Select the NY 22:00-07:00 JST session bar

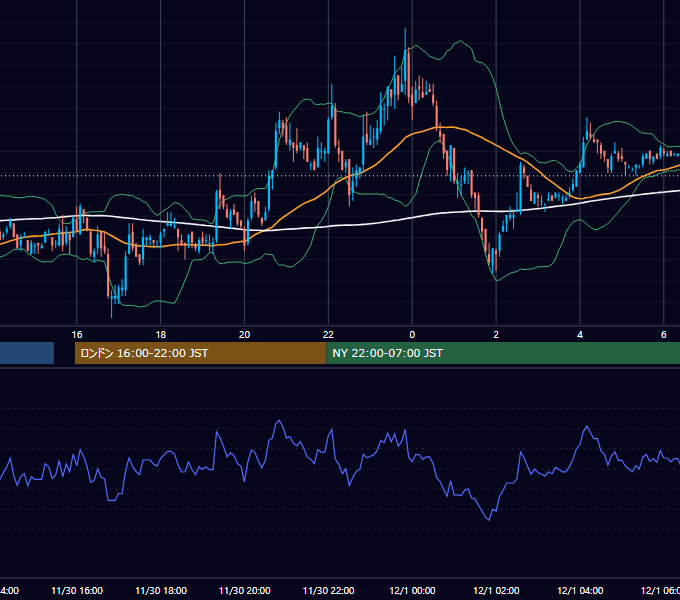(x=503, y=353)
